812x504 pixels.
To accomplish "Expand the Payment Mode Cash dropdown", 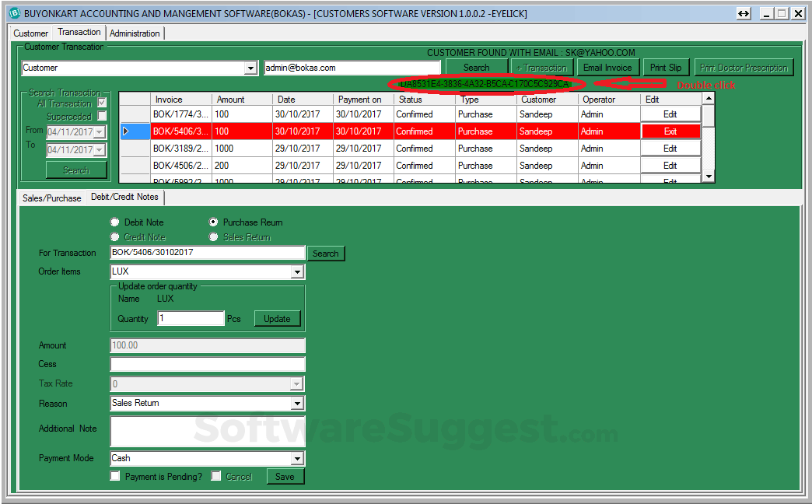I will point(296,459).
